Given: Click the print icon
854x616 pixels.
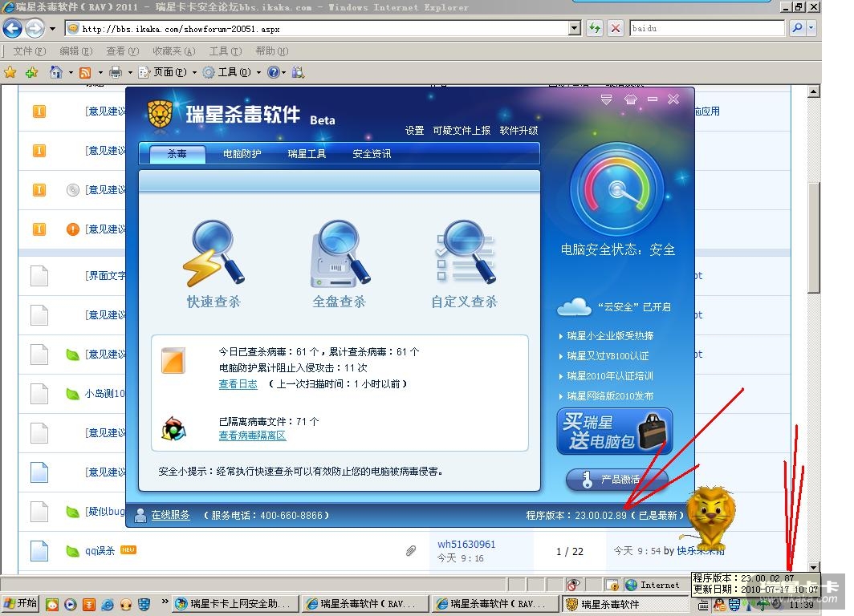Looking at the screenshot, I should coord(115,72).
